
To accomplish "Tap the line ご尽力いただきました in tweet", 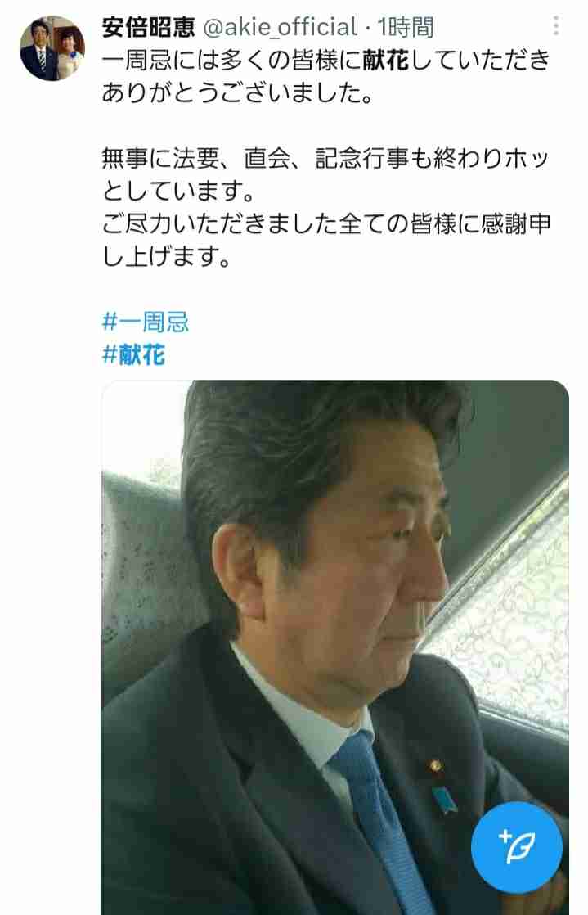I will pos(326,224).
